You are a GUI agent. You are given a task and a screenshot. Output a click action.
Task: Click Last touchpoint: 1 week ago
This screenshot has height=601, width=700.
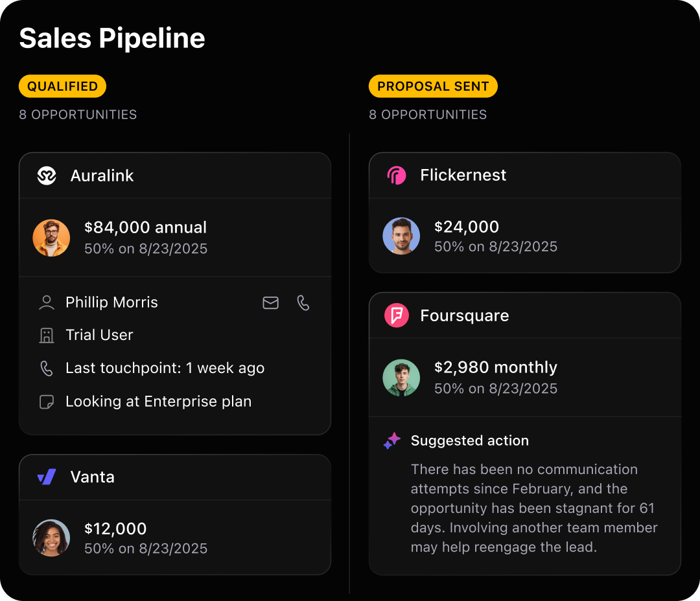[165, 368]
